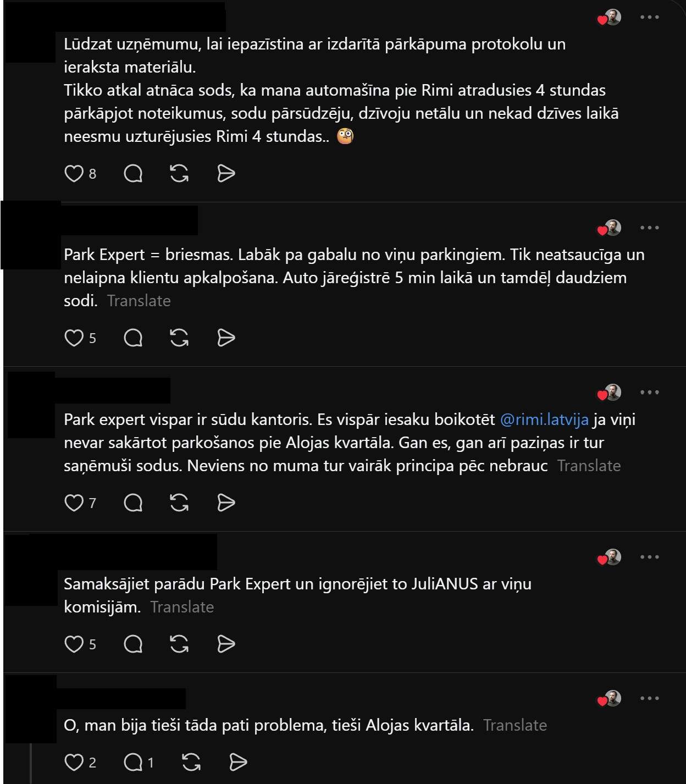The image size is (686, 784).
Task: Reply to the Rimi 4 stundas comment
Action: (x=133, y=174)
